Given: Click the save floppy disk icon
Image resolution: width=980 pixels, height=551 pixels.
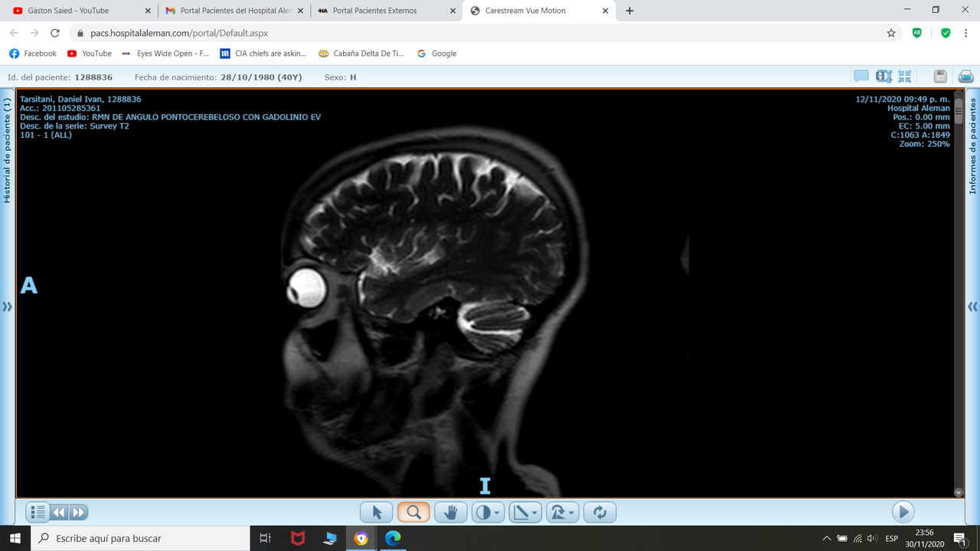Looking at the screenshot, I should pyautogui.click(x=941, y=77).
